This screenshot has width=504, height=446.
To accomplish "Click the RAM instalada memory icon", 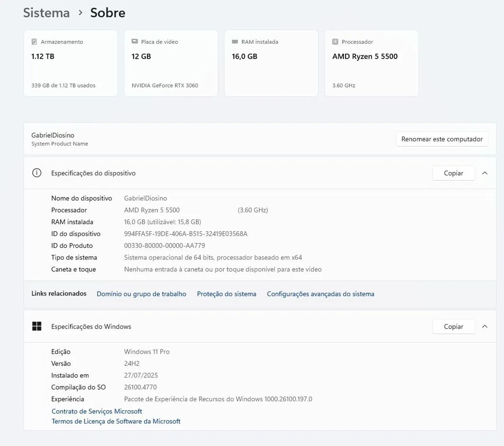I will tap(235, 42).
